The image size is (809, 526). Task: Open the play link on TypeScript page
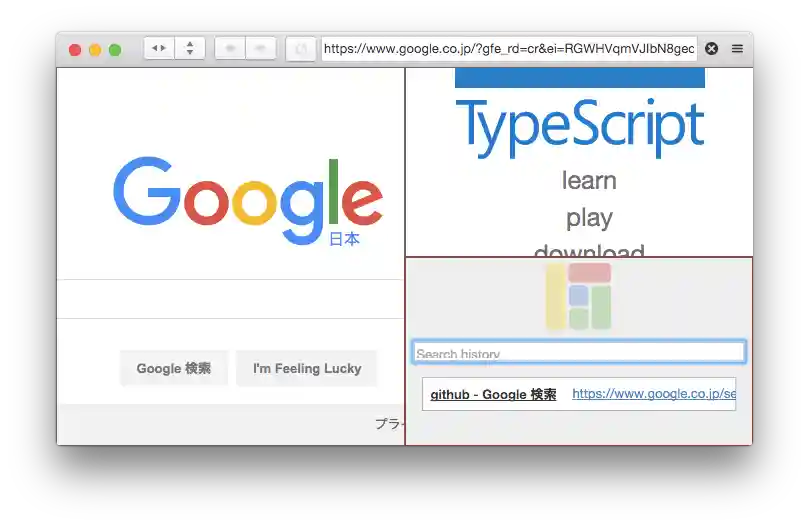click(589, 218)
